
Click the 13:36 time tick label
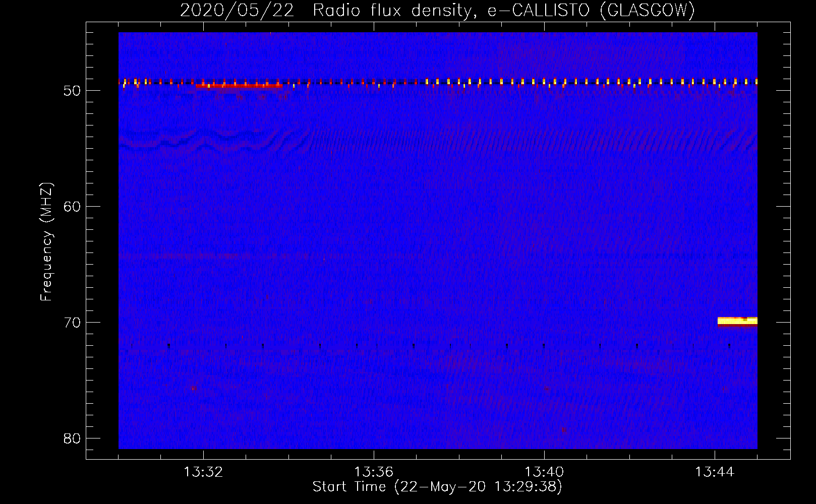pos(374,472)
